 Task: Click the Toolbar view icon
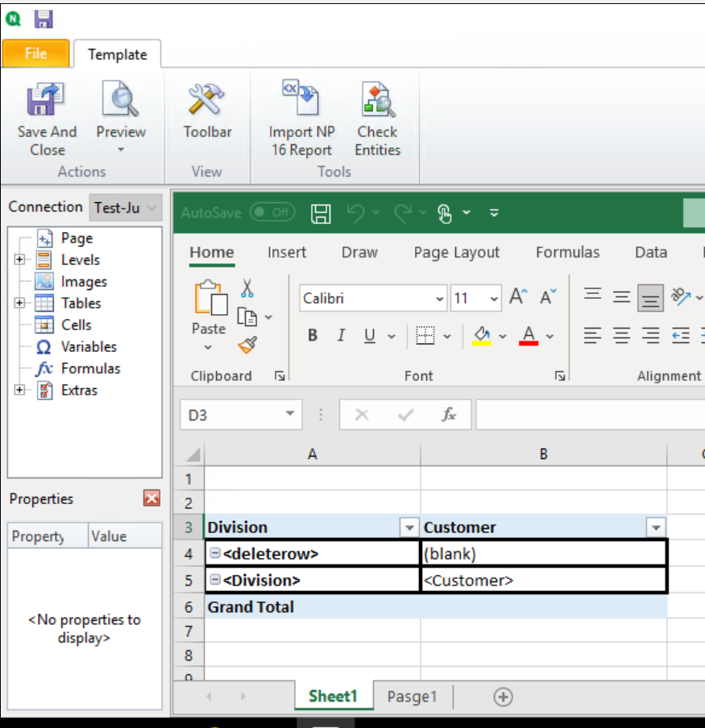coord(207,99)
